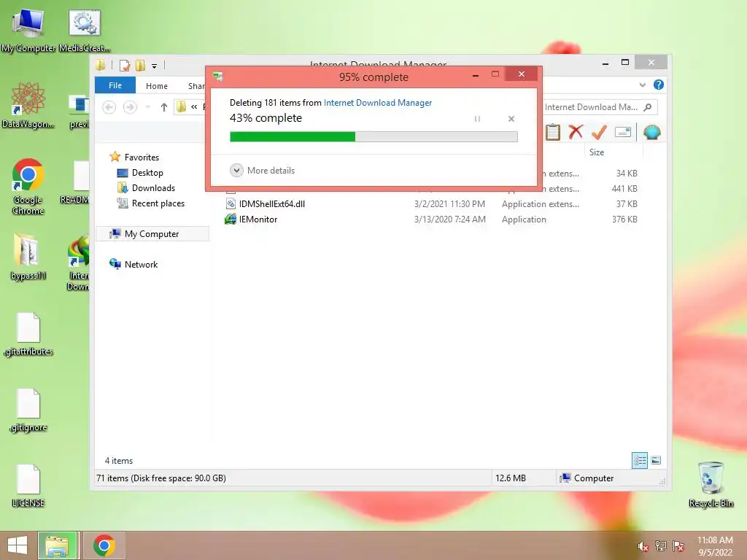Click the Properties quick access icon
Screen dimensions: 747x560
[124, 65]
